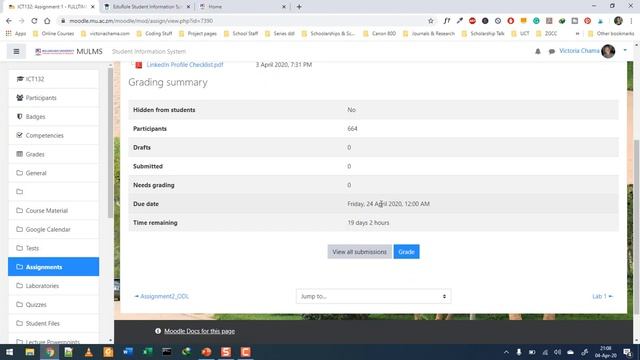Click the browser back arrow
The width and height of the screenshot is (640, 360).
(x=9, y=21)
